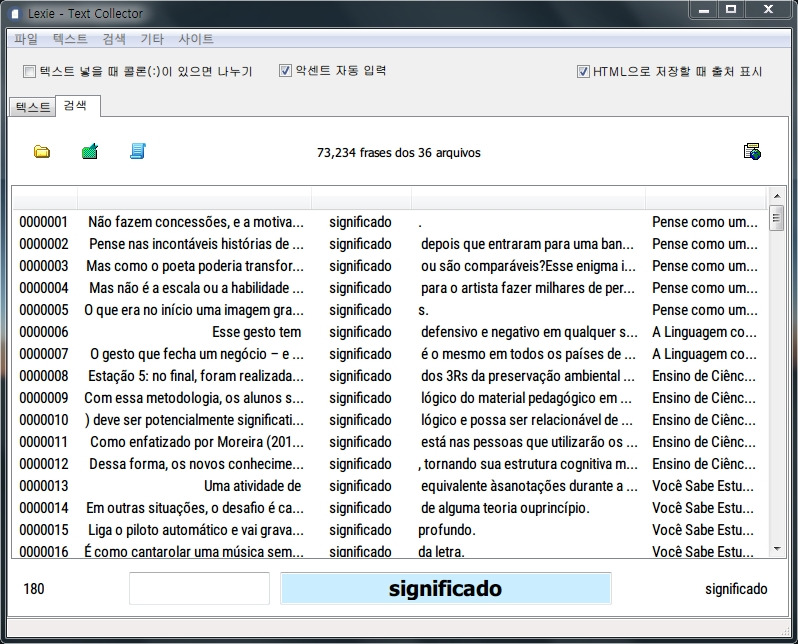Open the 사이트 menu
This screenshot has height=644, width=798.
pyautogui.click(x=196, y=39)
